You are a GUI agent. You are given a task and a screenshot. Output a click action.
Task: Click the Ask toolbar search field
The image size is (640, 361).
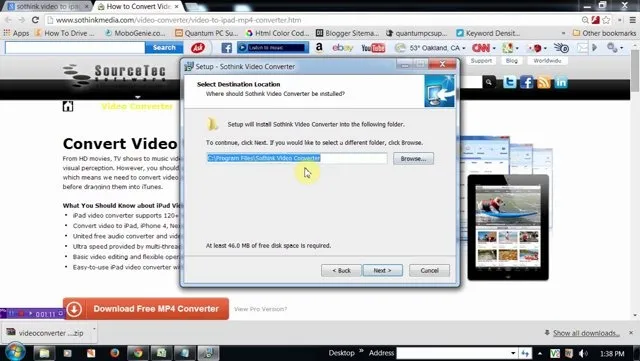pos(75,48)
